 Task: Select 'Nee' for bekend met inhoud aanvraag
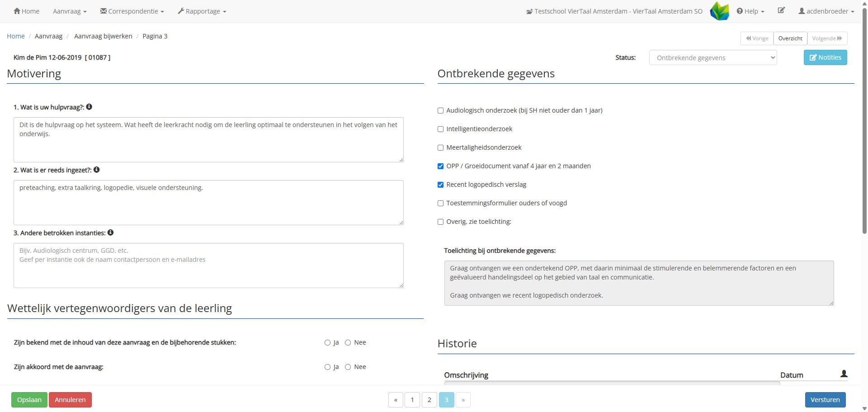pos(348,343)
